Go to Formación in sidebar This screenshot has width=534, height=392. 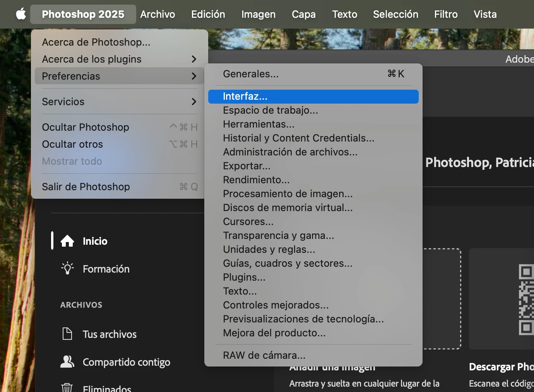click(x=106, y=269)
